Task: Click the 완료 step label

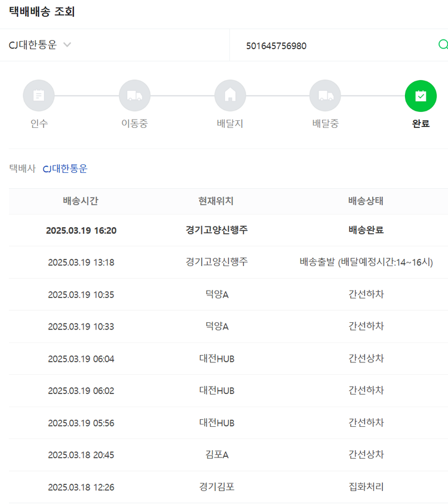Action: coord(421,124)
